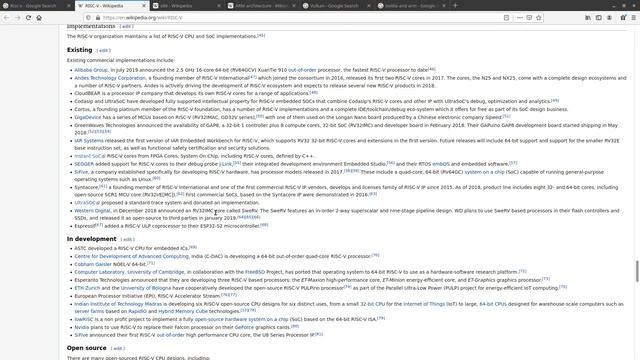This screenshot has width=640, height=360.
Task: Open the Library bookmarks and history panel
Action: point(588,18)
